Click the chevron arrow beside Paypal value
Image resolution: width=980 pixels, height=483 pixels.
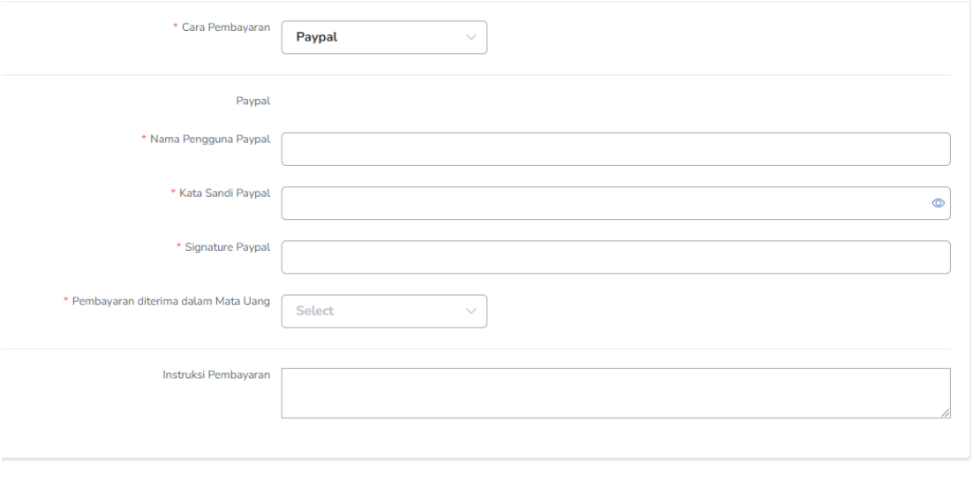471,37
